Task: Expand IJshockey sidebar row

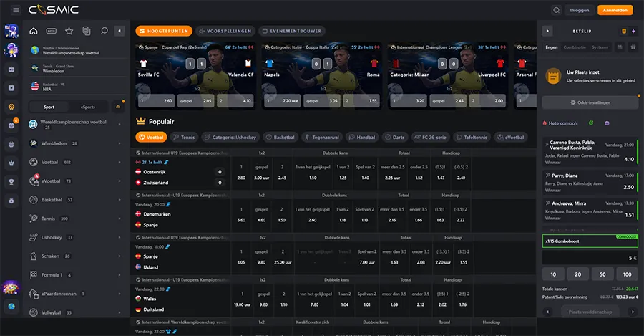Action: point(77,237)
